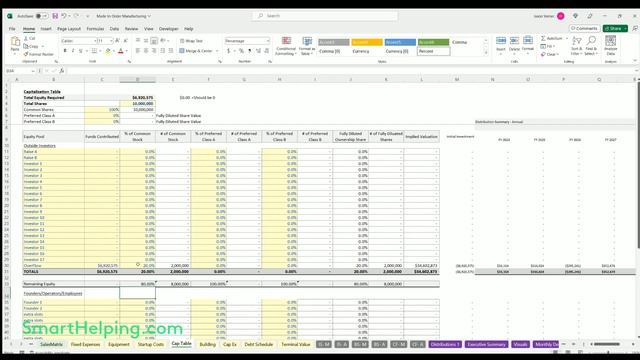Open Conditional Formatting icon

coord(287,41)
